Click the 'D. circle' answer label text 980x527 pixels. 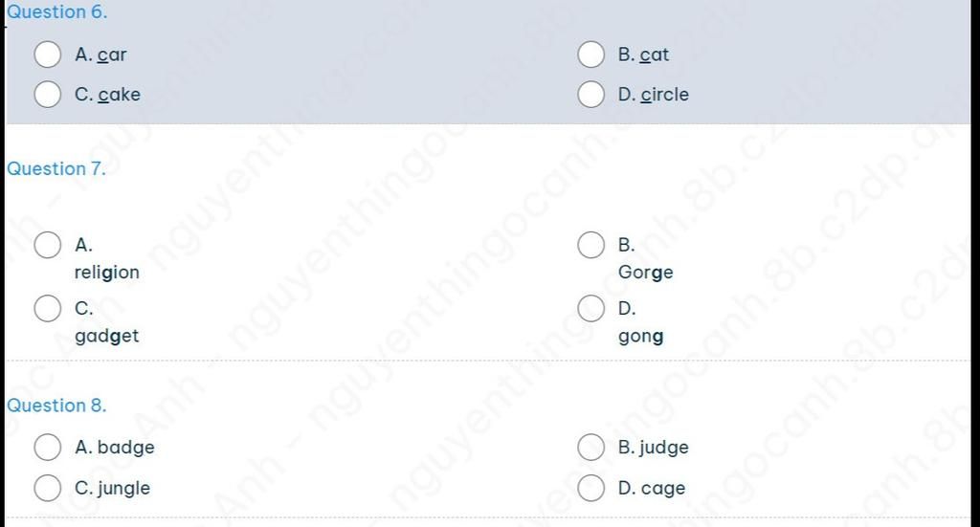pos(654,95)
